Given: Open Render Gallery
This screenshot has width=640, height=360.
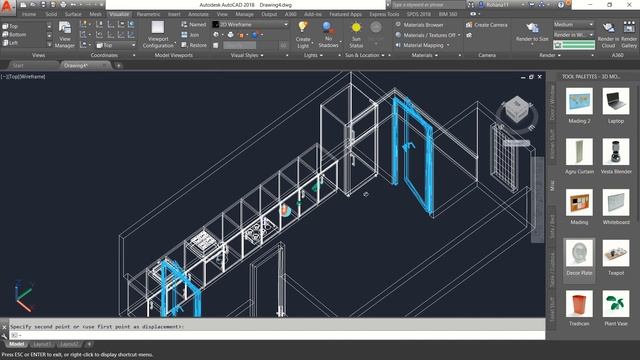Looking at the screenshot, I should [x=629, y=34].
